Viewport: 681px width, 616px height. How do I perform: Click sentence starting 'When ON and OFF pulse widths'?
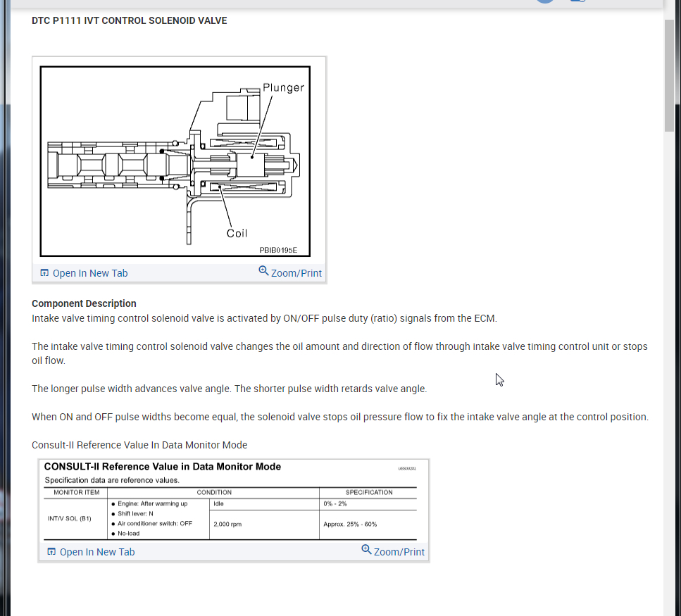pyautogui.click(x=340, y=417)
